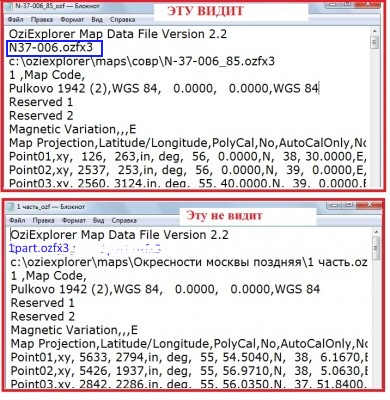Open Справка menu in the 1 часть_ozf window
The height and width of the screenshot is (400, 390).
click(x=124, y=220)
